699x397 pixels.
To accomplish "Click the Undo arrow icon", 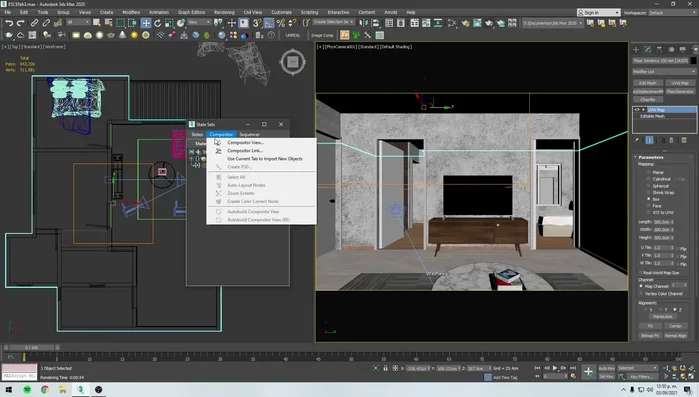I will [x=9, y=23].
